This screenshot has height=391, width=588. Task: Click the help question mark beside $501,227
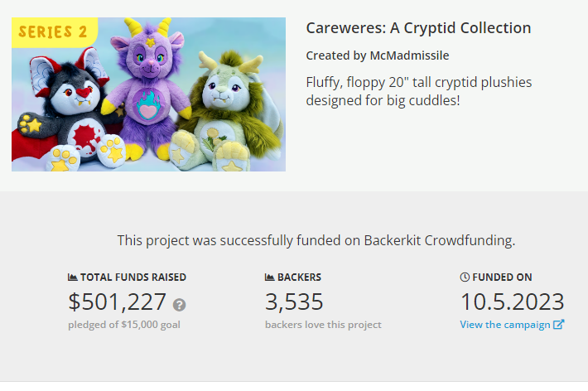pos(179,304)
